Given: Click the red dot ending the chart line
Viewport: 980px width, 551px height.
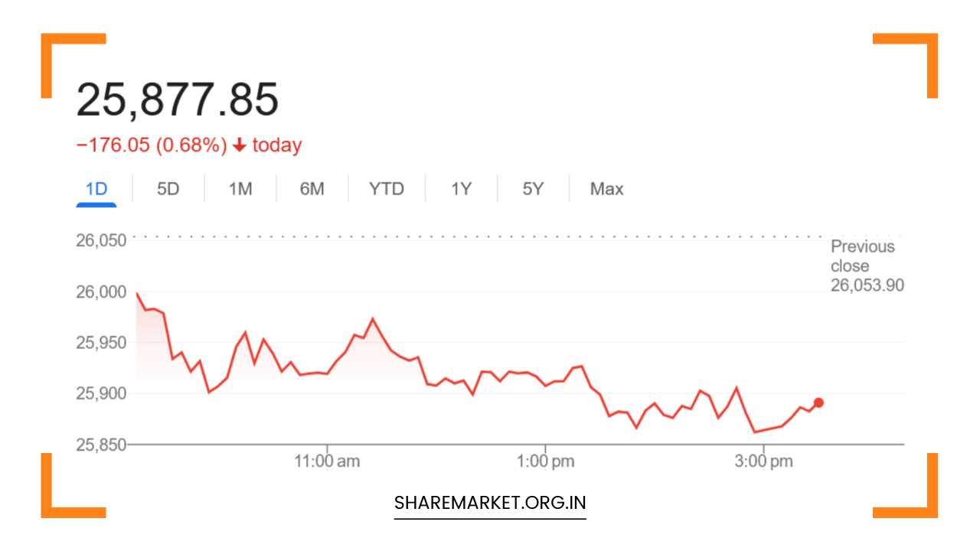Looking at the screenshot, I should [818, 403].
